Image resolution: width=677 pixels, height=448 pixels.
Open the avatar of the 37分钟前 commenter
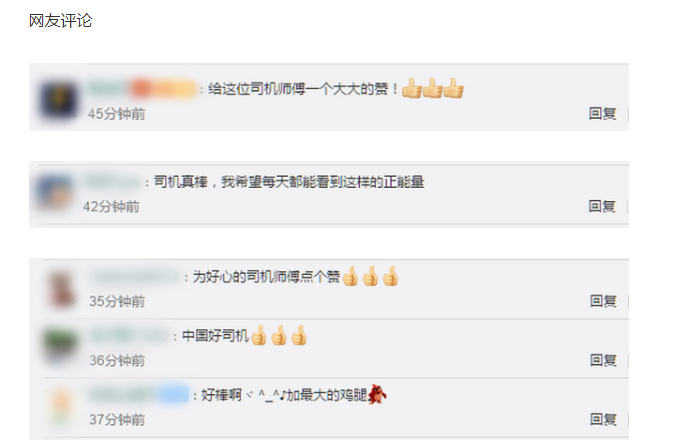[x=61, y=406]
